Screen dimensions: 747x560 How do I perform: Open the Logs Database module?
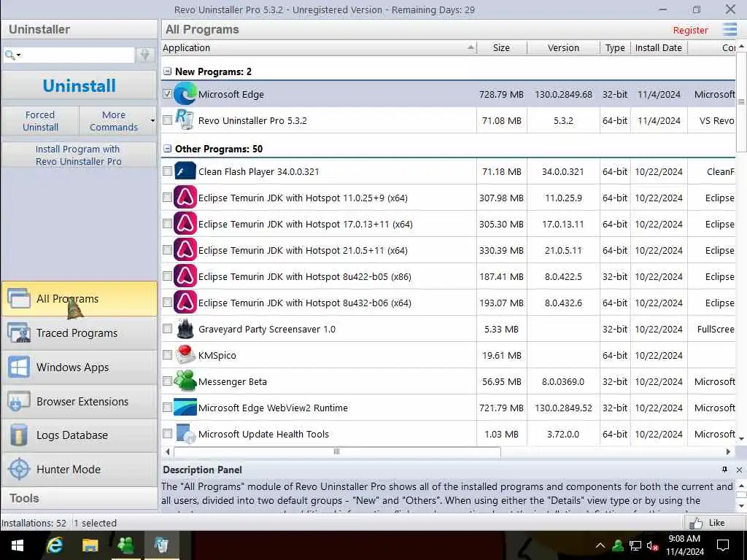tap(79, 435)
